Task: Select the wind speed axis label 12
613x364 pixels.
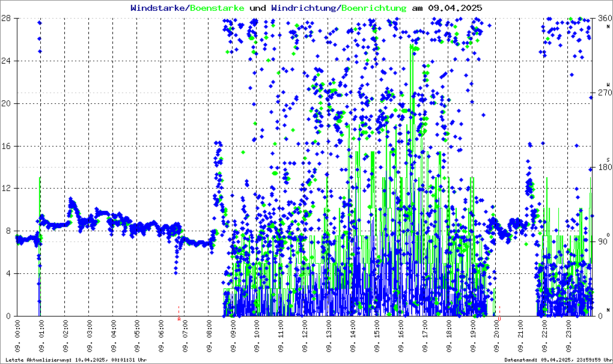Action: tap(5, 188)
